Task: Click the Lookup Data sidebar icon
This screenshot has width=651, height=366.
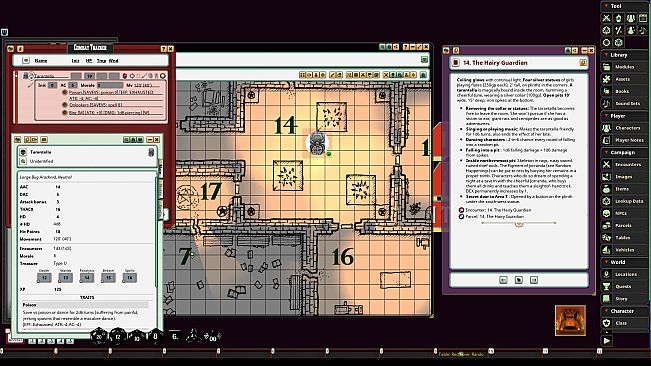Action: coord(607,201)
